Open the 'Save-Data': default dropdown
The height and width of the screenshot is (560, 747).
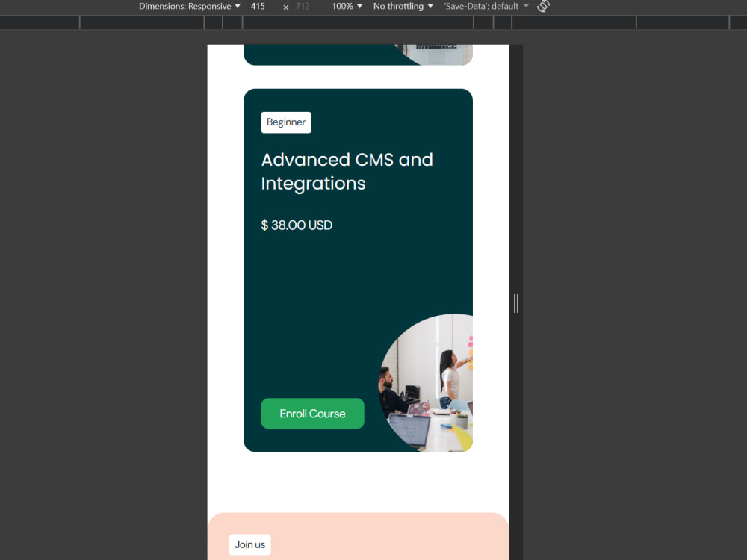(x=486, y=6)
